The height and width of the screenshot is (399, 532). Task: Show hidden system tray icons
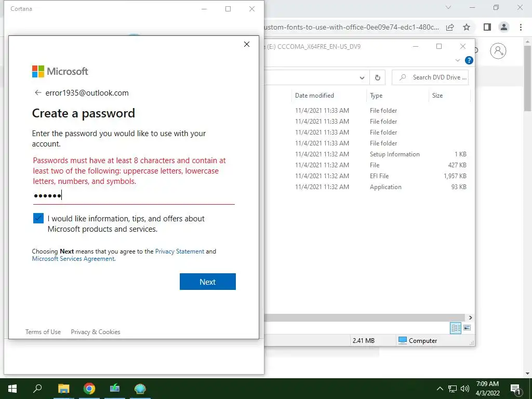tap(440, 389)
